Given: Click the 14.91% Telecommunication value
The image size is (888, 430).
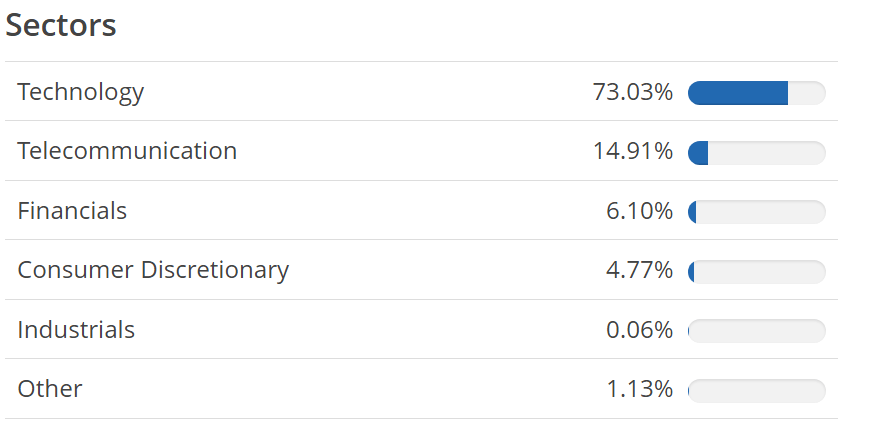Looking at the screenshot, I should point(632,152).
